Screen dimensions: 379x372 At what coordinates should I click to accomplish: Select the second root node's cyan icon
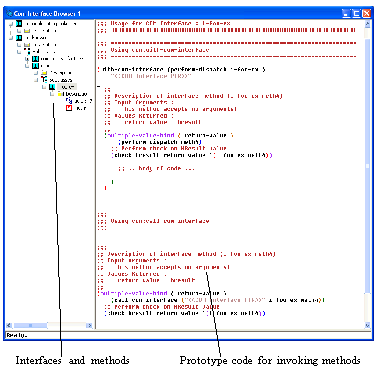click(19, 38)
